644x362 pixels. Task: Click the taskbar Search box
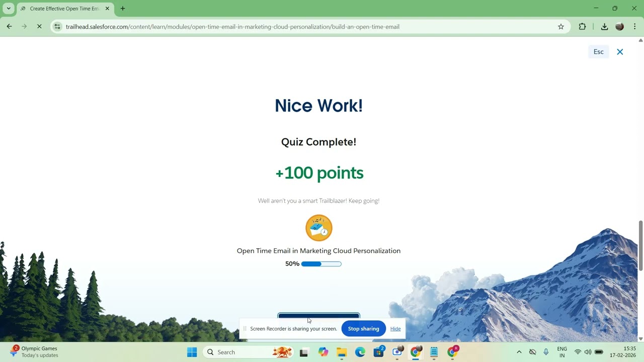(x=249, y=352)
